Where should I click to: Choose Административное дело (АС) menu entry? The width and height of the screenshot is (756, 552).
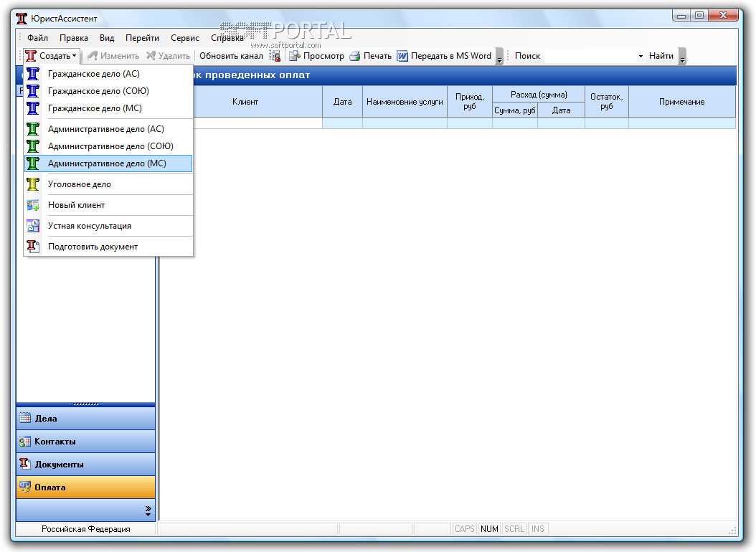click(x=108, y=129)
